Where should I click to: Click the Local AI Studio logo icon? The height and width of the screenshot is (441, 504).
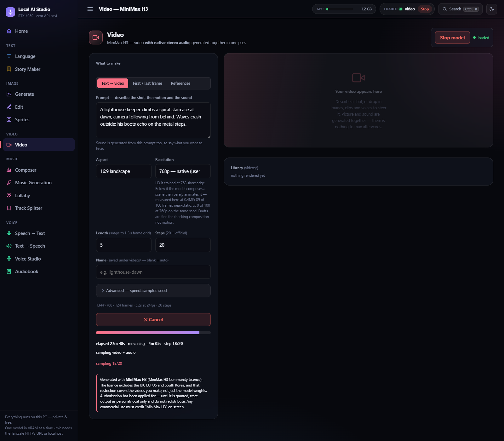click(10, 12)
